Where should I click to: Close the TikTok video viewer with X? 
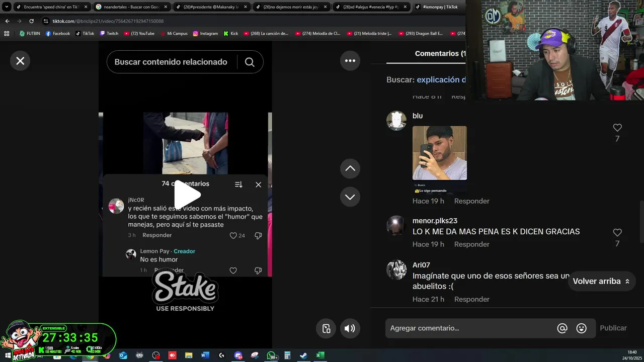coord(20,61)
